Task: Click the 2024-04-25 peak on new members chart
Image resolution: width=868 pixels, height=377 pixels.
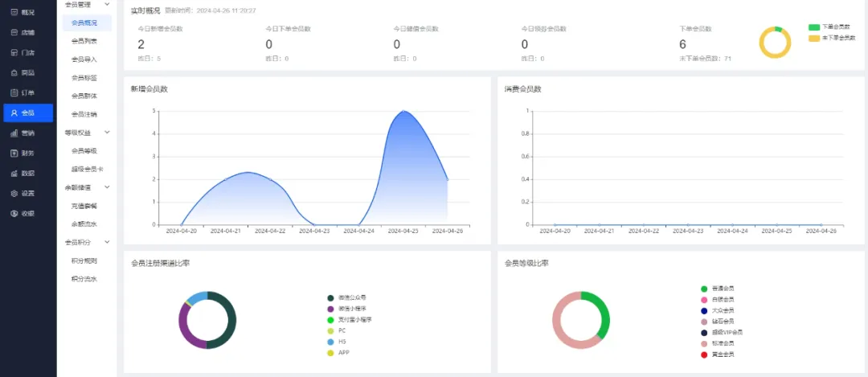Action: coord(403,111)
